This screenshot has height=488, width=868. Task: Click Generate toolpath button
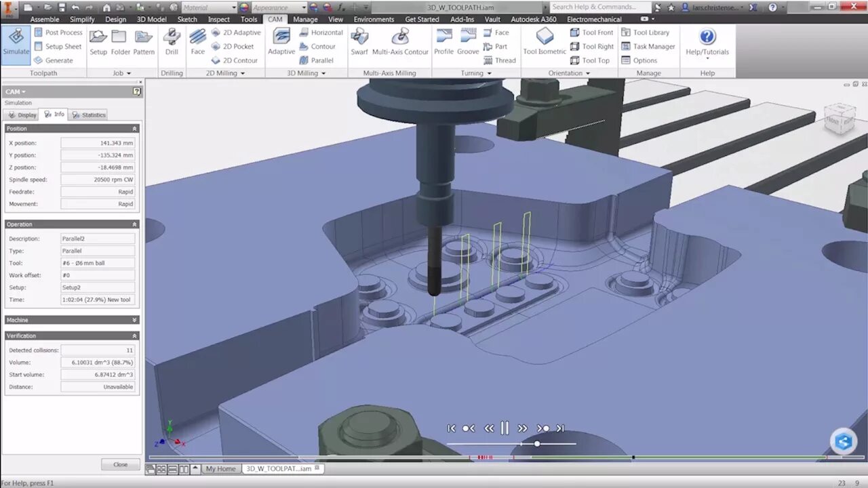click(53, 60)
